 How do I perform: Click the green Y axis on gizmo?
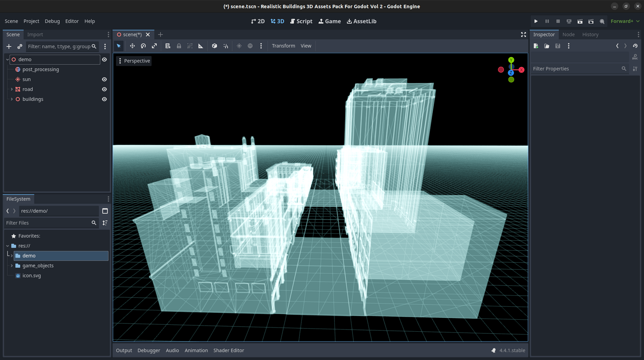click(x=511, y=60)
